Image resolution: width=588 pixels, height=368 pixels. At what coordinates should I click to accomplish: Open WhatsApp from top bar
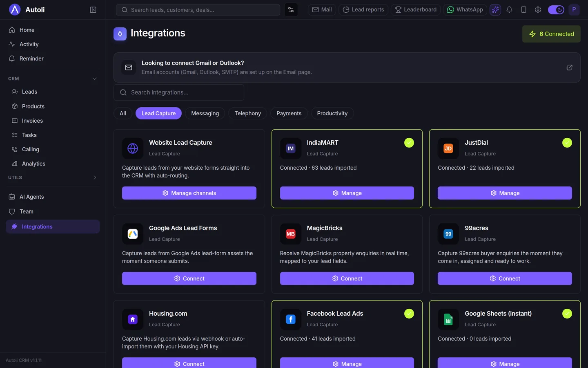tap(465, 10)
